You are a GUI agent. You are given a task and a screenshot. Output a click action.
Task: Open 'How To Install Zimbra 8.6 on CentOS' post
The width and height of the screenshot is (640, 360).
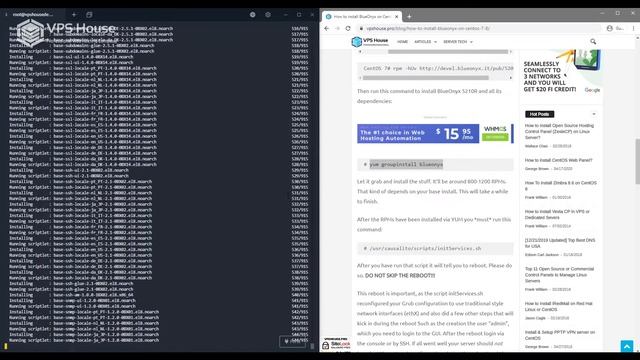[x=560, y=186]
